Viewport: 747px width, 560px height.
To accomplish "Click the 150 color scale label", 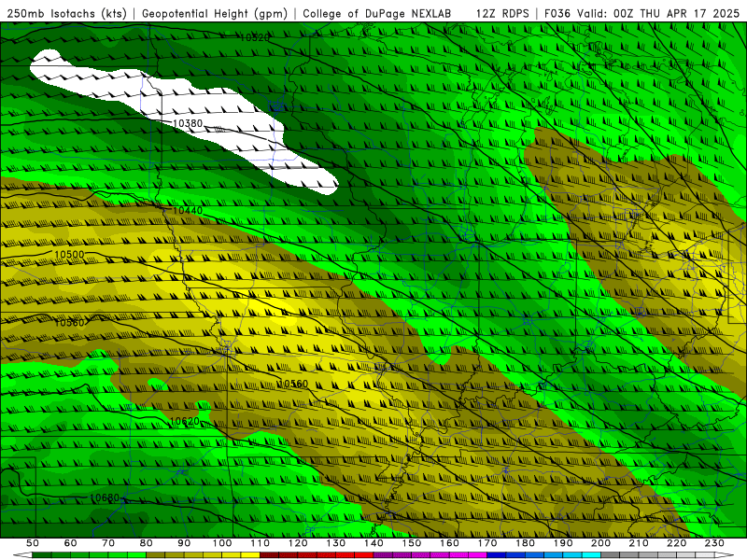I will pos(412,543).
